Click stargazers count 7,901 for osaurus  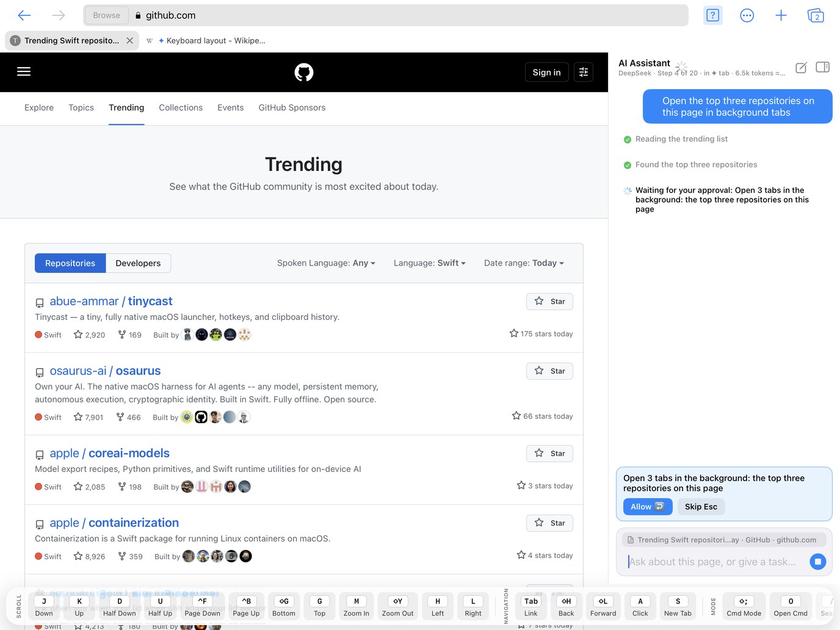tap(89, 417)
